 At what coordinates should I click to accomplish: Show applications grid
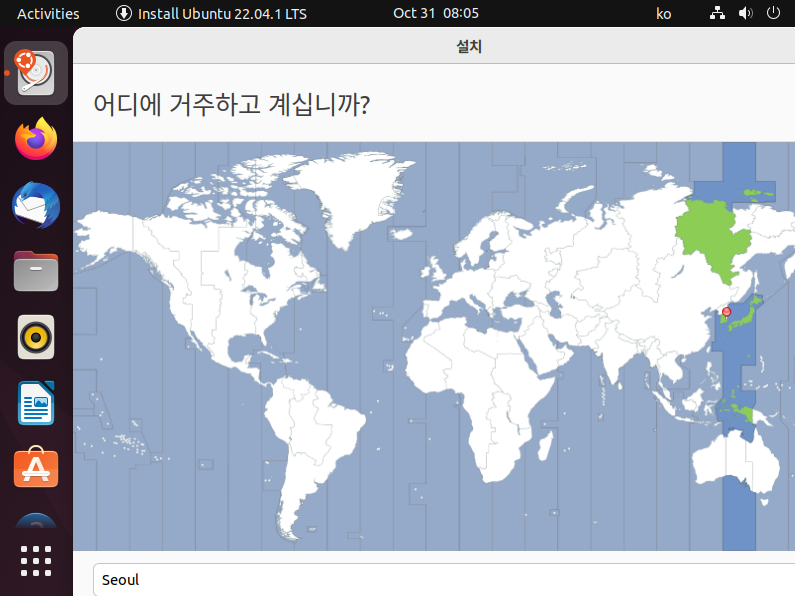pyautogui.click(x=35, y=561)
